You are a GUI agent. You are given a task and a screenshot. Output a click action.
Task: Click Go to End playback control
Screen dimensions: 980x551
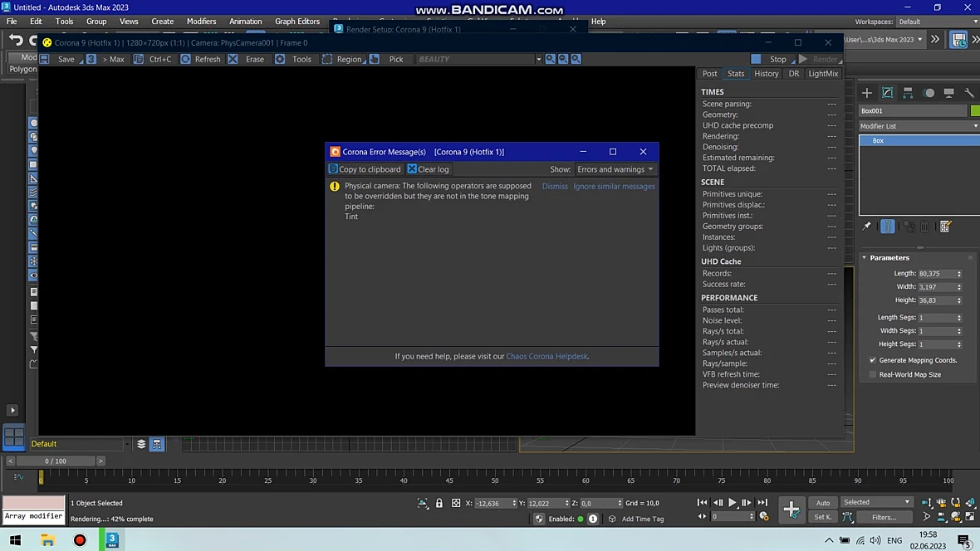[762, 502]
